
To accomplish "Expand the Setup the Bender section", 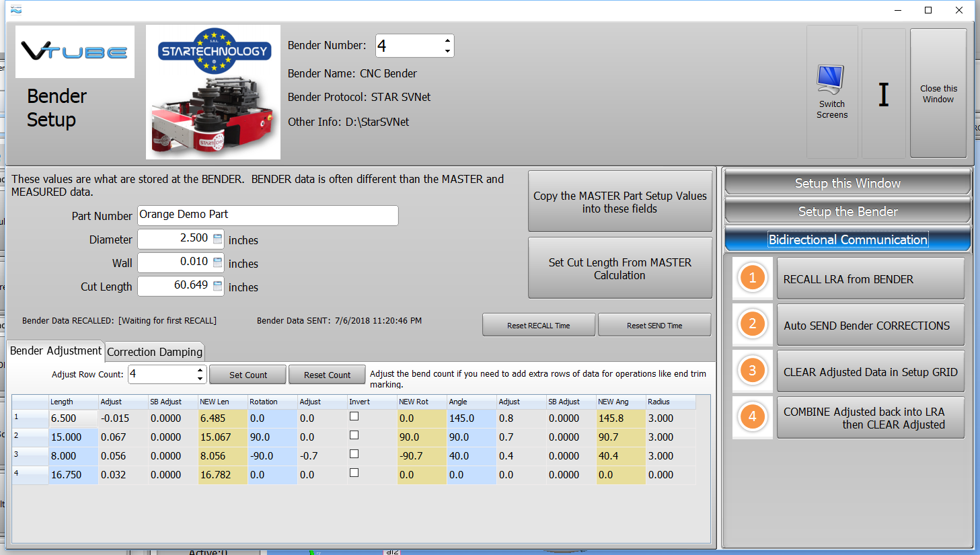I will [x=847, y=211].
